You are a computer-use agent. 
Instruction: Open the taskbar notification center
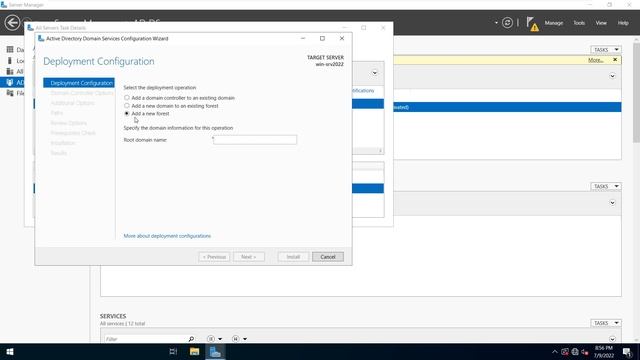click(627, 352)
